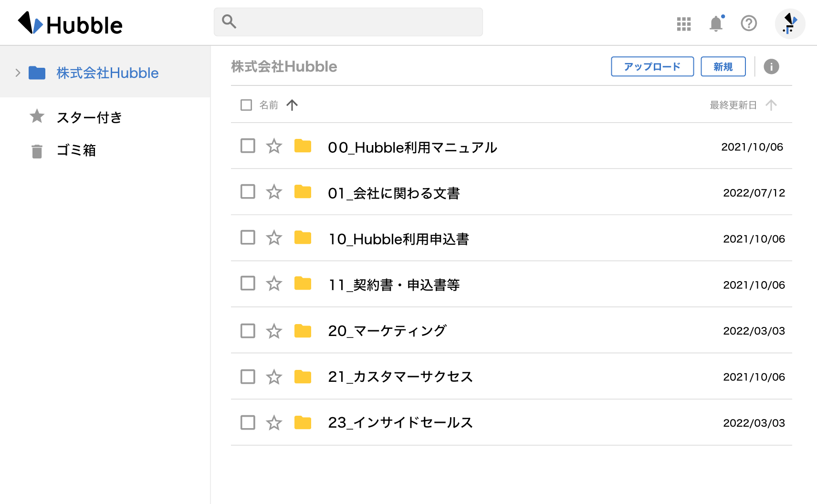Viewport: 817px width, 504px height.
Task: Open the user profile avatar
Action: coord(790,23)
